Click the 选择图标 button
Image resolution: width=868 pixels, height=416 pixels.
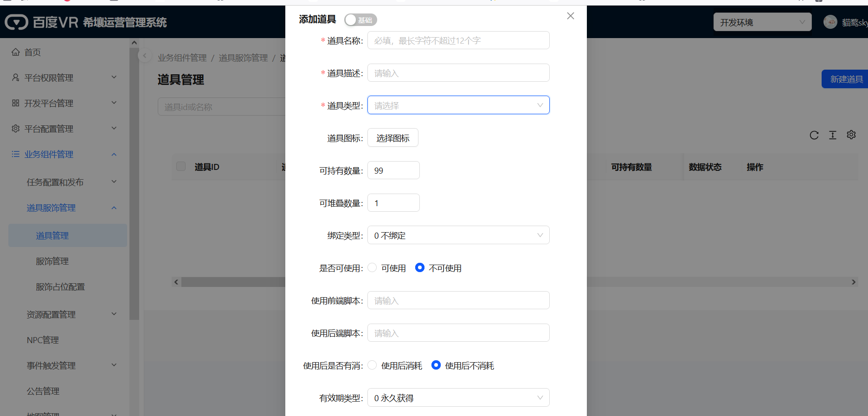(x=392, y=138)
